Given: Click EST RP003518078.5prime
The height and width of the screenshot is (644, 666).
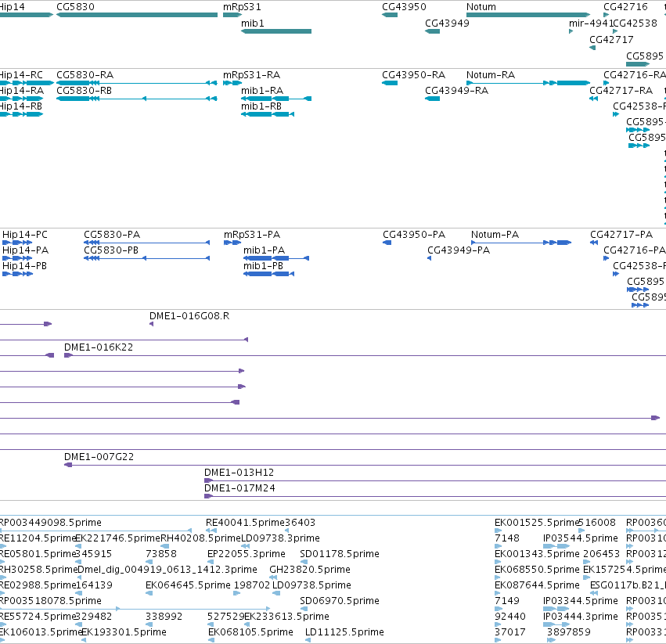Looking at the screenshot, I should pyautogui.click(x=135, y=609).
